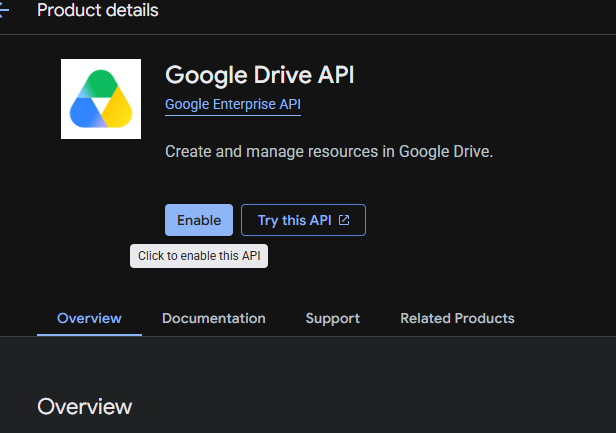Click the Google Drive API logo thumbnail
The height and width of the screenshot is (433, 616).
point(101,99)
